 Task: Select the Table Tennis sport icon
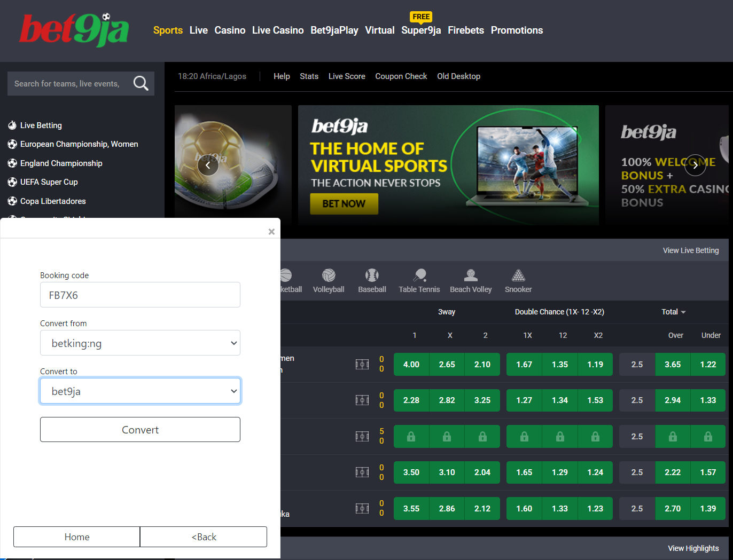coord(419,281)
